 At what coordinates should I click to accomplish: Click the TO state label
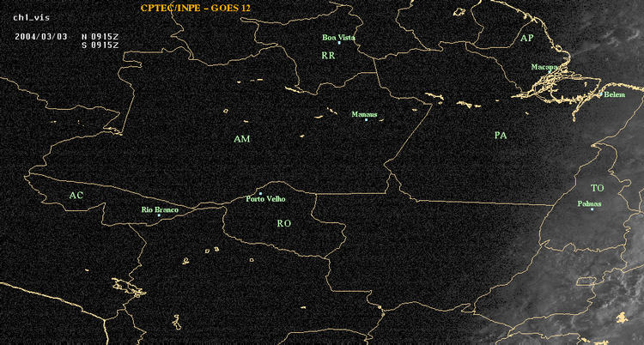[x=597, y=188]
